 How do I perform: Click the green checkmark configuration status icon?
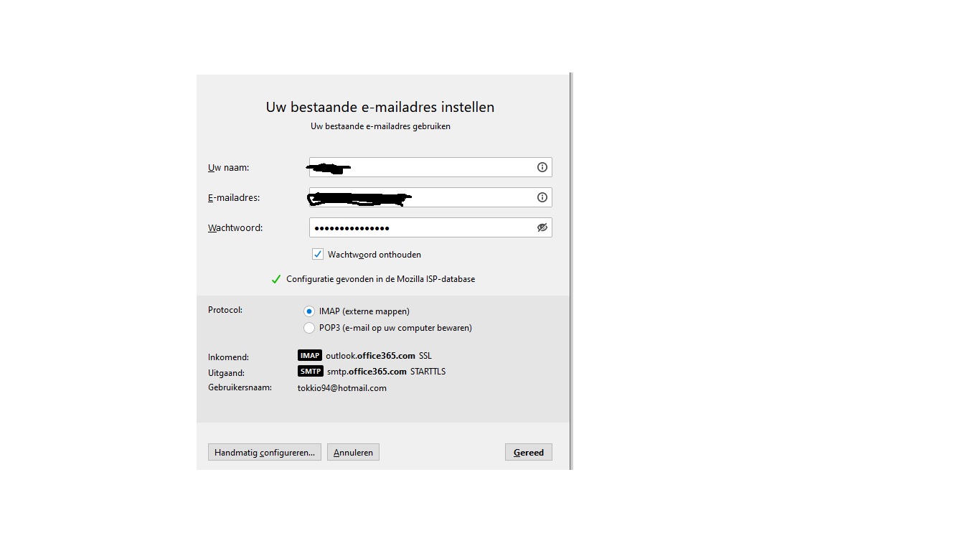(x=275, y=279)
